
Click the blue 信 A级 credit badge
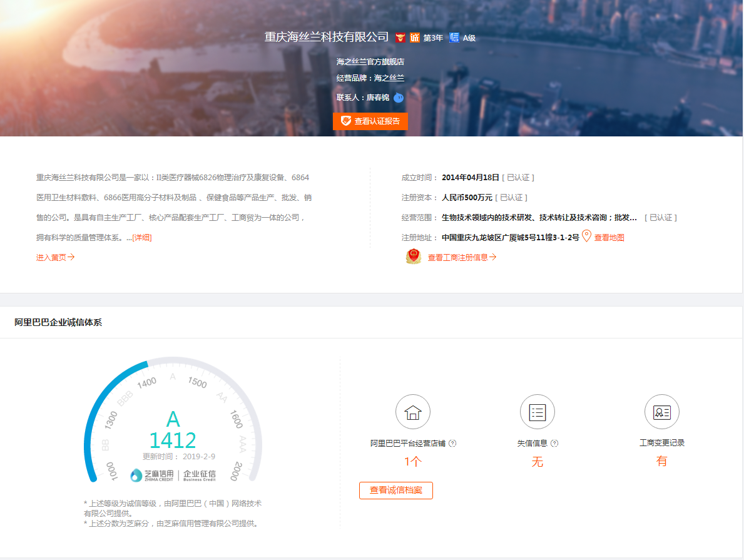454,38
